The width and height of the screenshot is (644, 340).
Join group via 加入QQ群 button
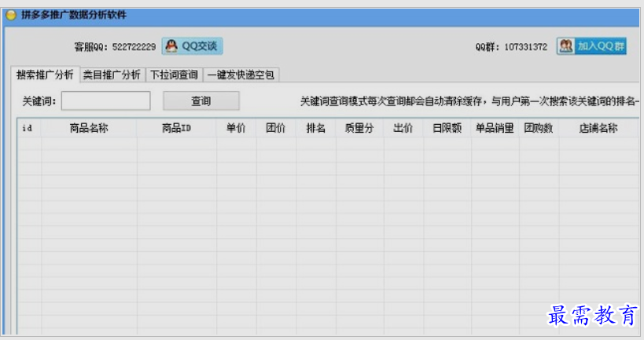coord(591,46)
